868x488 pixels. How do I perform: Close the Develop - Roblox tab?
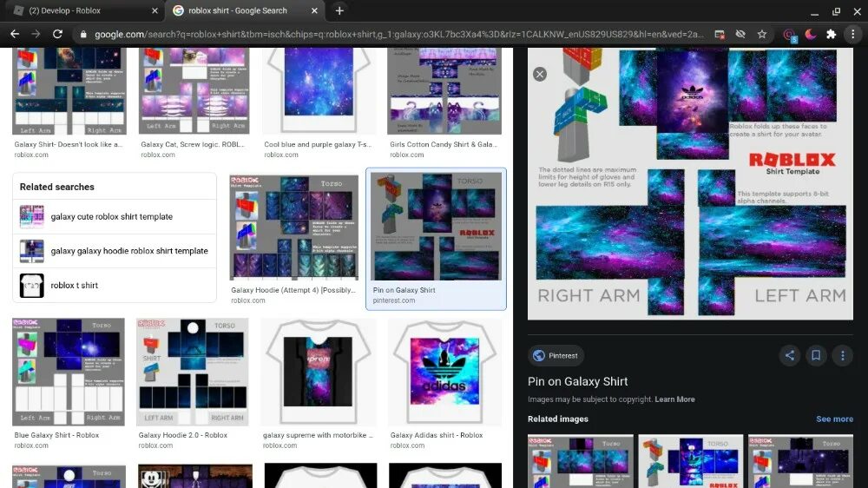tap(155, 10)
